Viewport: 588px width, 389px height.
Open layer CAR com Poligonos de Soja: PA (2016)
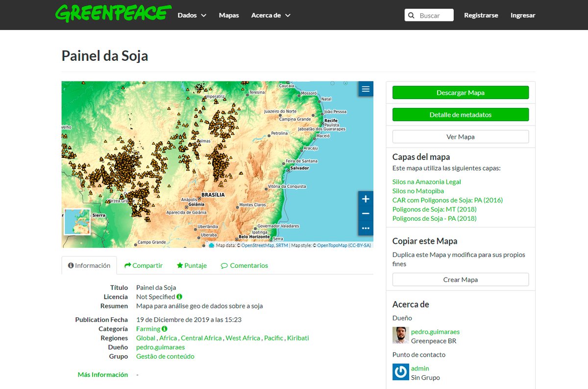click(447, 200)
